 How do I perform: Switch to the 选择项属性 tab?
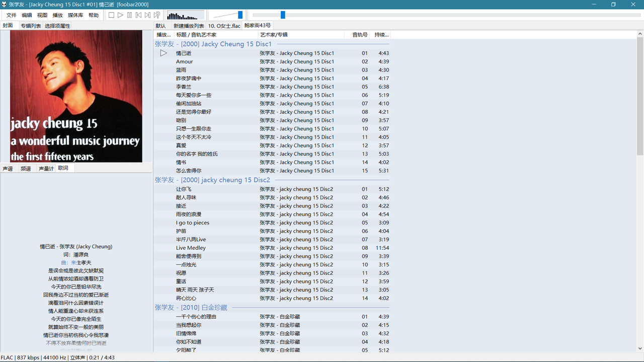pyautogui.click(x=57, y=26)
